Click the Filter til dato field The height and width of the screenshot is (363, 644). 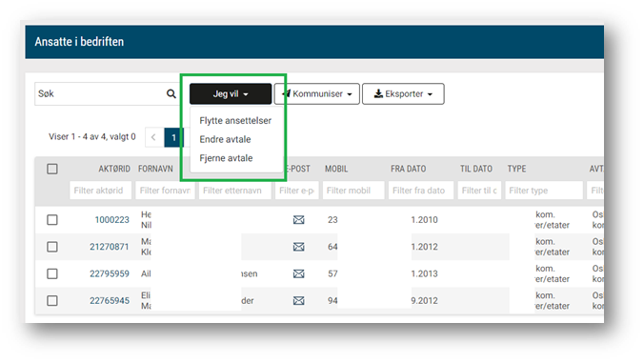[479, 191]
